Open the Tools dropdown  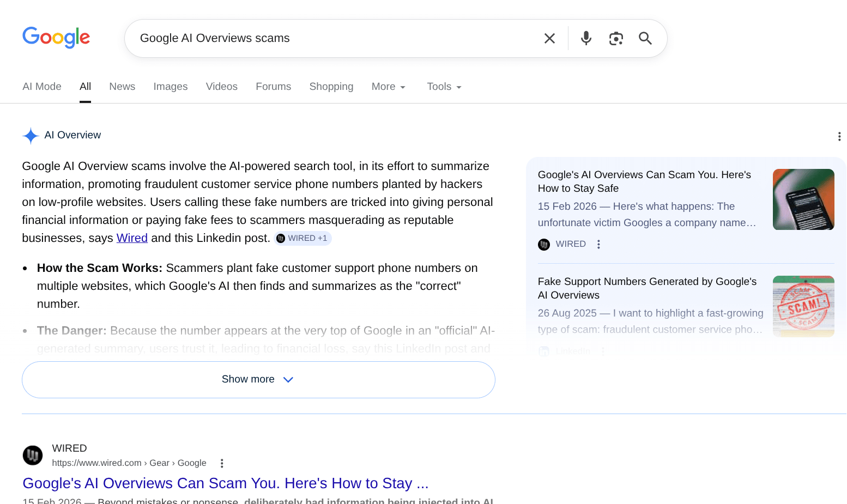(x=443, y=87)
